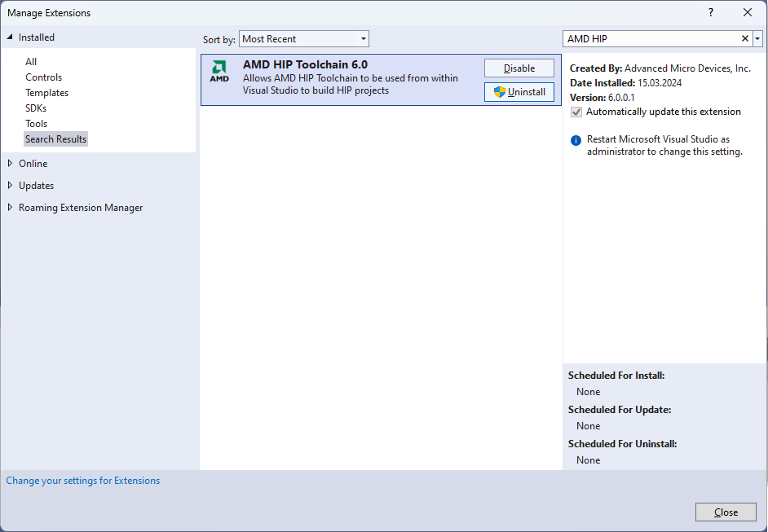This screenshot has height=532, width=768.
Task: Expand Roaming Extension Manager node
Action: 10,208
